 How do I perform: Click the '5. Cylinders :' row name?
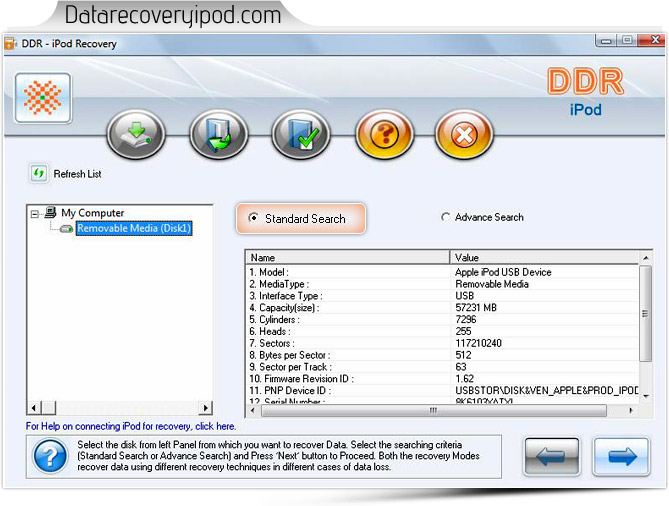click(x=274, y=320)
